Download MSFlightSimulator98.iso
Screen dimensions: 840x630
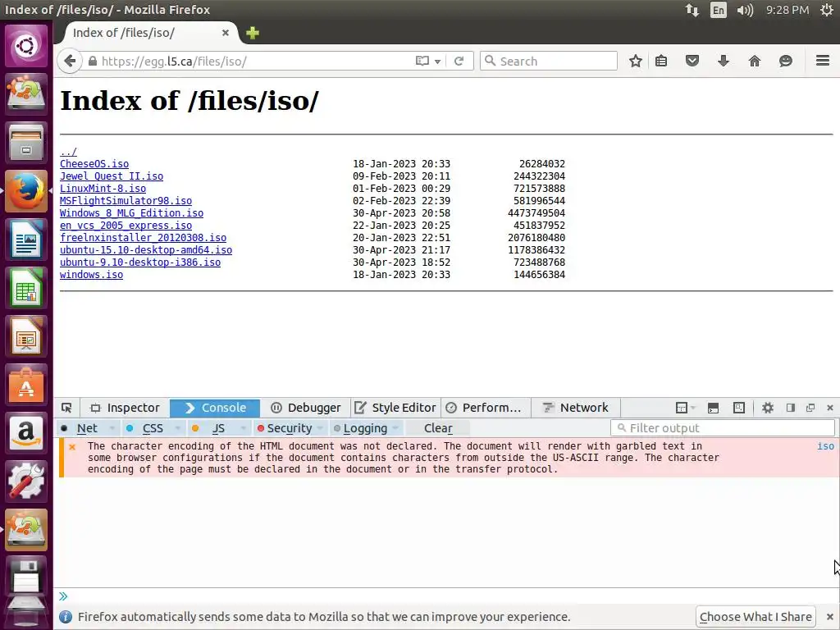click(x=126, y=201)
